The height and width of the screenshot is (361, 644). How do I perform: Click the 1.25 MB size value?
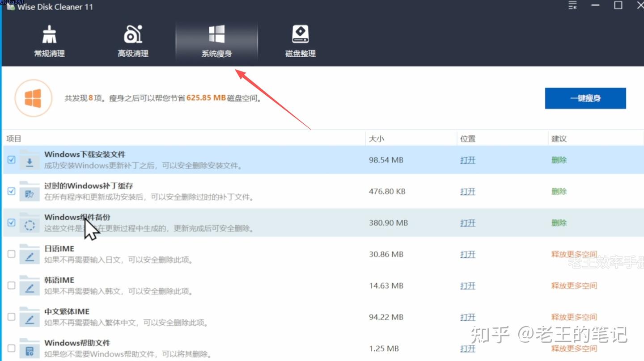[384, 348]
